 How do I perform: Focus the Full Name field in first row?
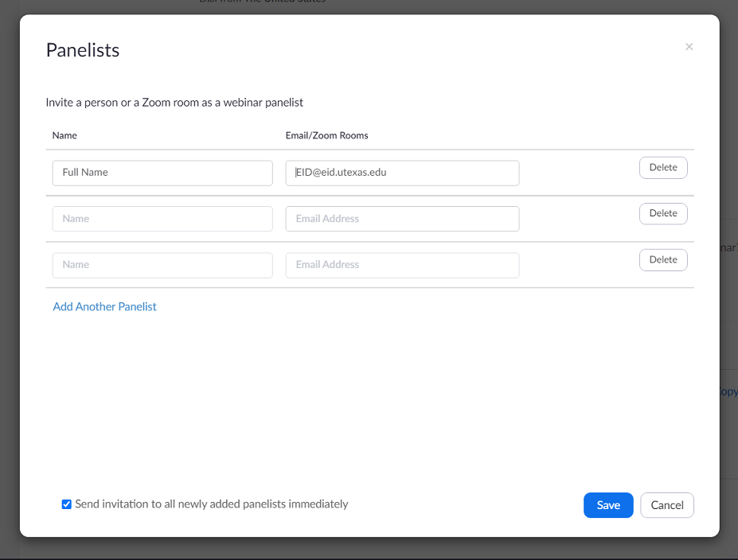tap(162, 173)
